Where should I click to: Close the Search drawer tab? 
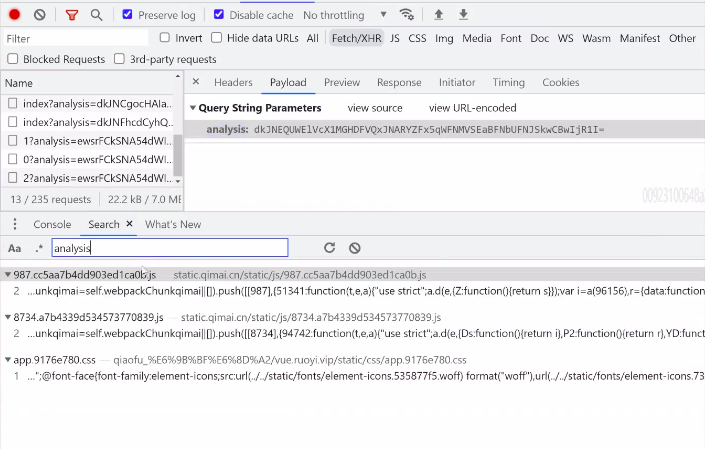tap(129, 223)
